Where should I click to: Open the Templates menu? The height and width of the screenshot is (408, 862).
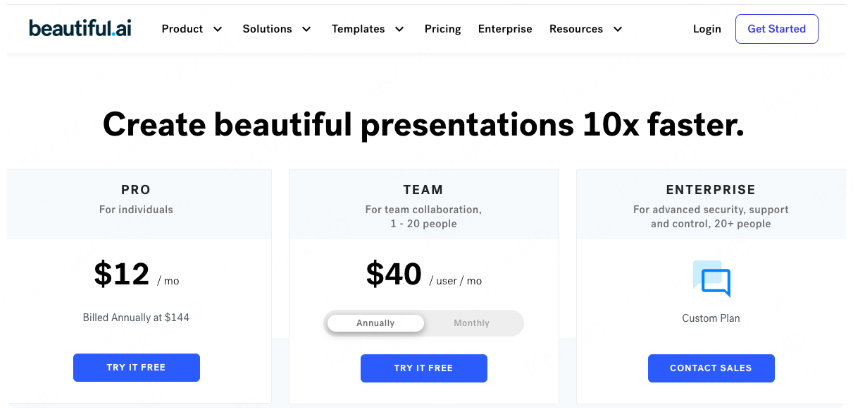(358, 29)
